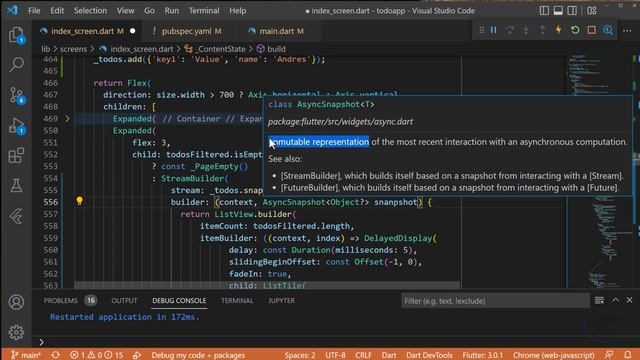640x360 pixels.
Task: Close the bottom panel
Action: [629, 300]
